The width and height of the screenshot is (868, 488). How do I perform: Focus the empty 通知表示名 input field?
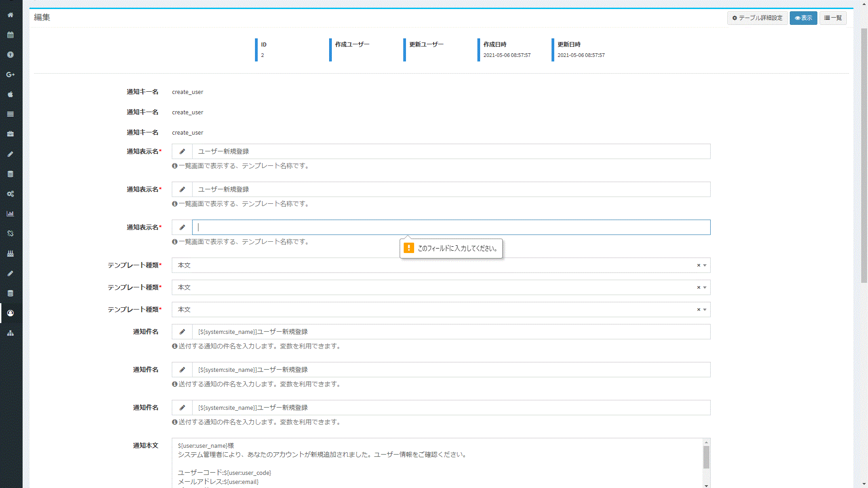[451, 227]
